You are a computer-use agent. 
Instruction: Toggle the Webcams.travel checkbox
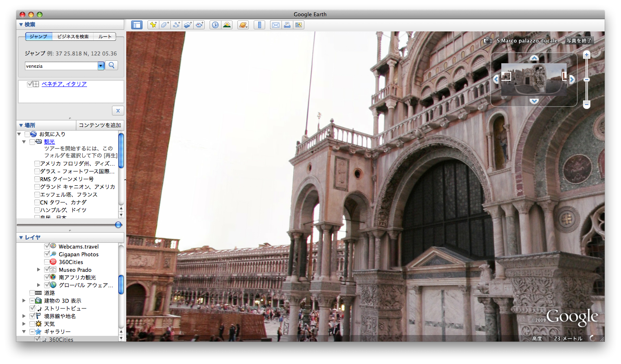47,246
